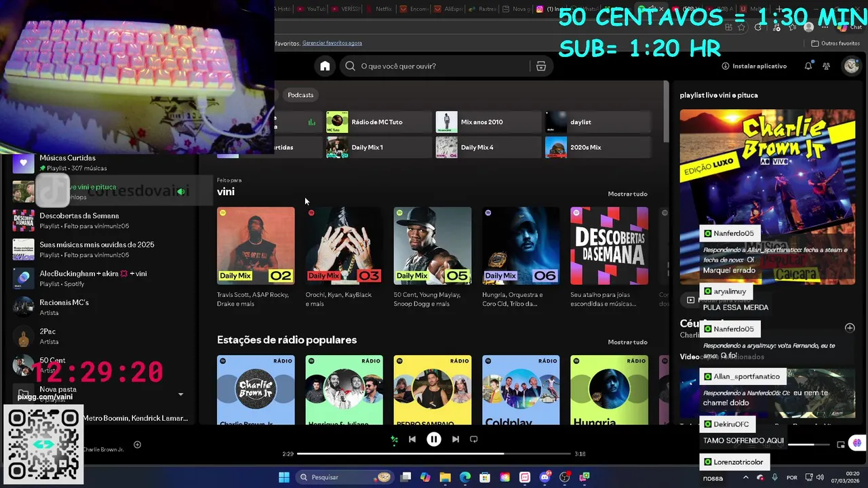This screenshot has height=488, width=868.
Task: Open Daily Mix 4 shortcut tile
Action: point(488,147)
